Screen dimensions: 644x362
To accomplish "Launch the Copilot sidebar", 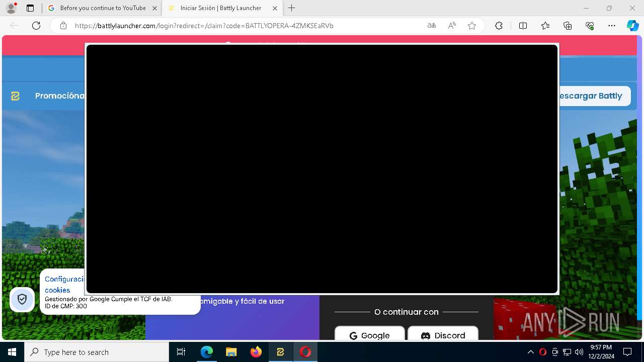I will pos(632,26).
